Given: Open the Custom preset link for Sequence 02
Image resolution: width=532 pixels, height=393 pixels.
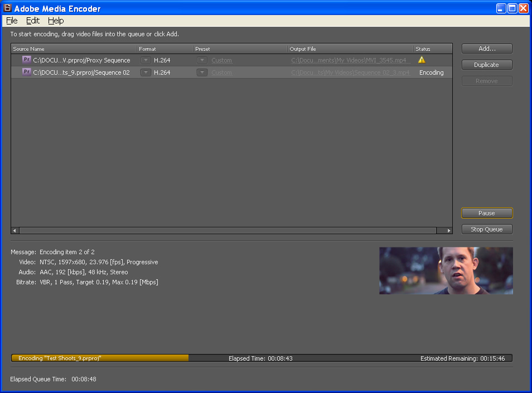Looking at the screenshot, I should click(x=221, y=72).
